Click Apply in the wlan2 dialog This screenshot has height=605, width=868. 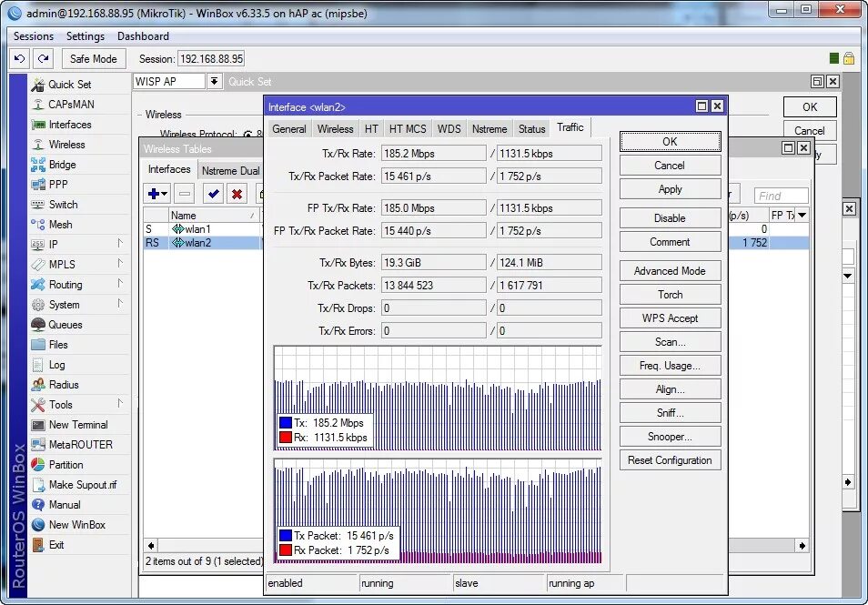click(x=670, y=189)
